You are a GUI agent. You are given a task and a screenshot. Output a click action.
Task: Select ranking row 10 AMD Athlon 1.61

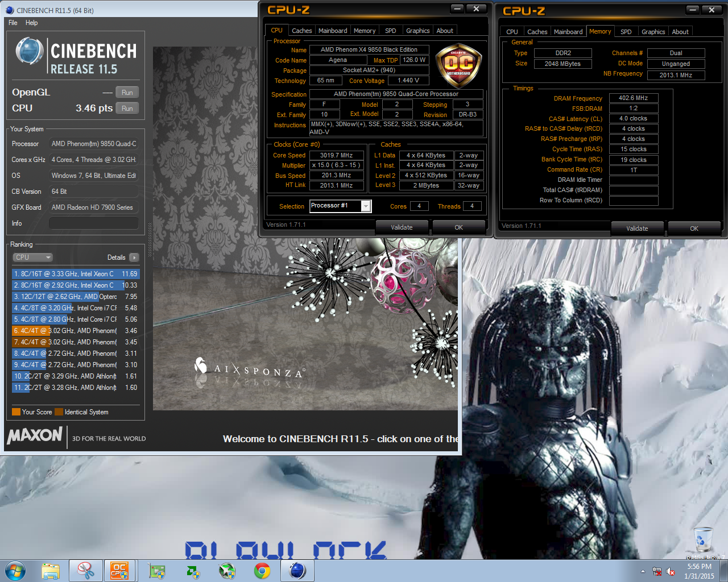coord(76,376)
